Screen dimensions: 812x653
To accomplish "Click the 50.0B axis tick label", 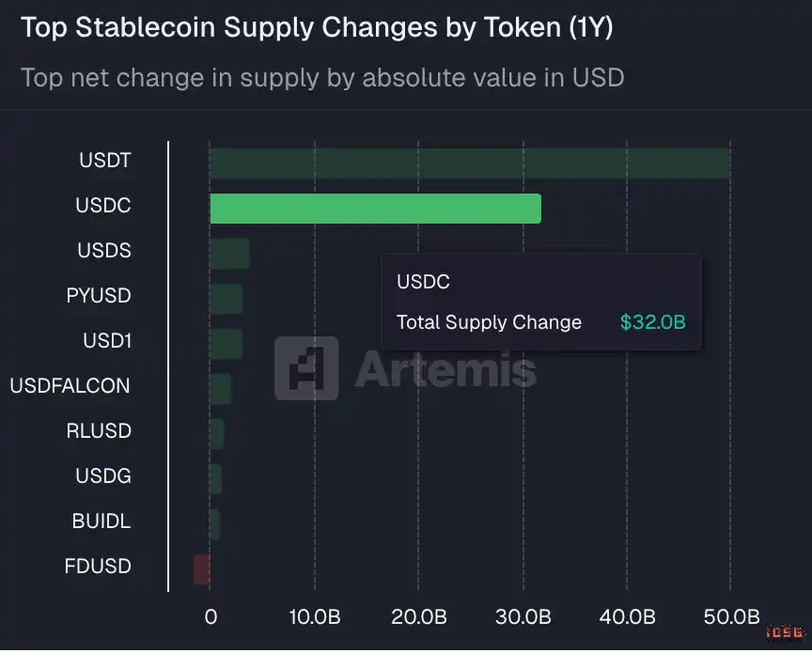I will pos(730,617).
